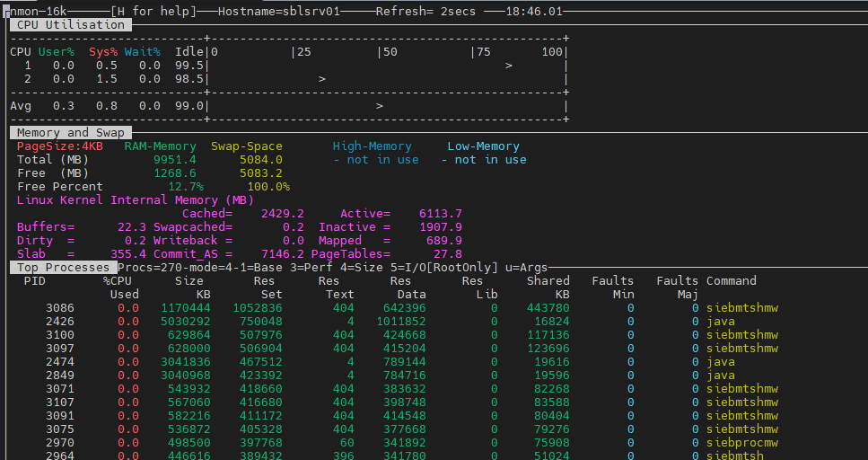Click free percent 12.7%
This screenshot has width=868, height=460.
[x=186, y=187]
